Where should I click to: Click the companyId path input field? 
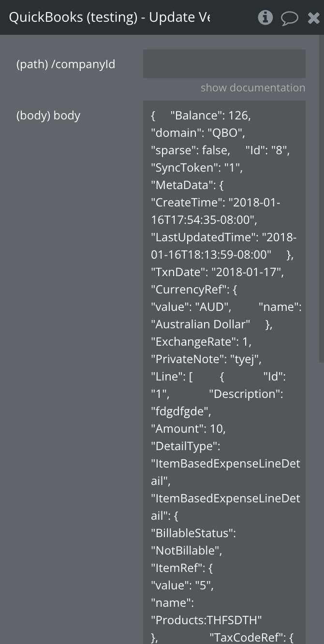224,64
